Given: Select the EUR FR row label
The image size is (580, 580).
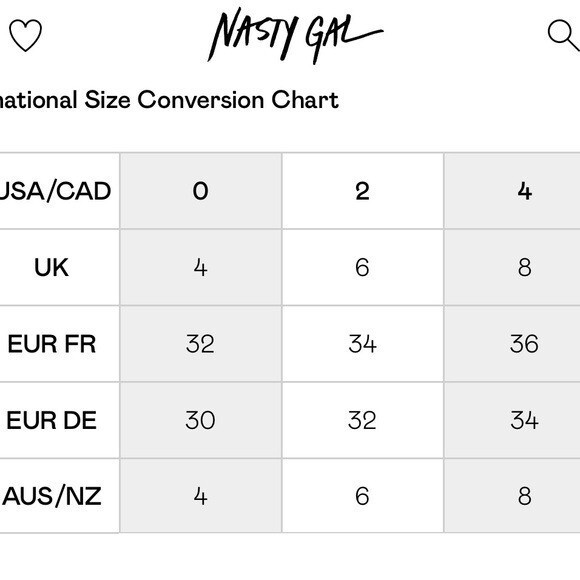Looking at the screenshot, I should pyautogui.click(x=60, y=344).
